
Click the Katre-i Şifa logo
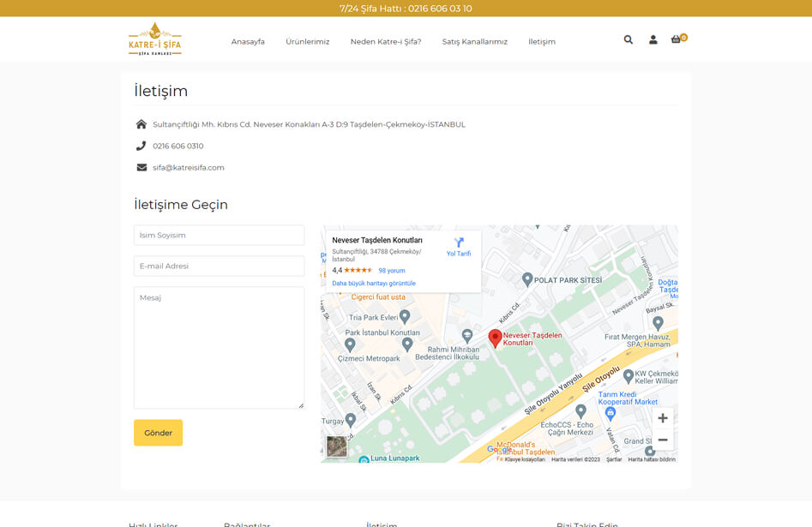point(155,39)
